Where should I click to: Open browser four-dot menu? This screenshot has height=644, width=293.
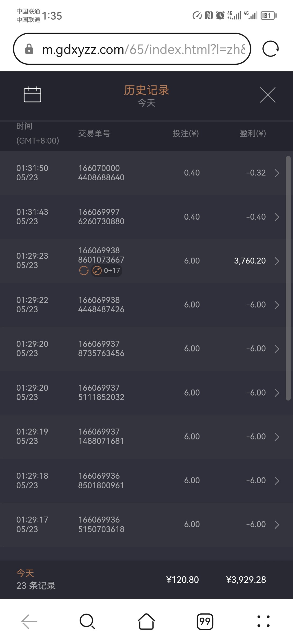(x=263, y=621)
